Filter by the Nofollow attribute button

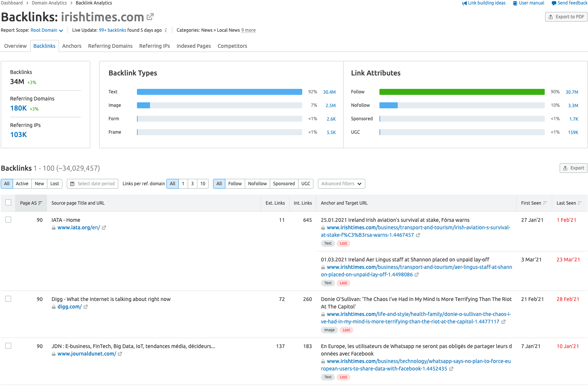point(257,184)
